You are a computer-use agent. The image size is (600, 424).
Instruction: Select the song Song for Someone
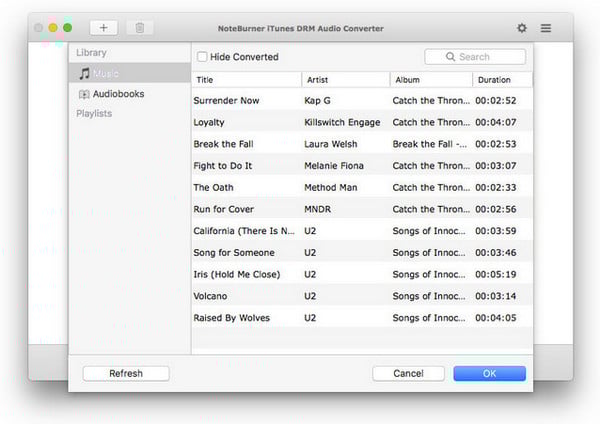[x=234, y=253]
